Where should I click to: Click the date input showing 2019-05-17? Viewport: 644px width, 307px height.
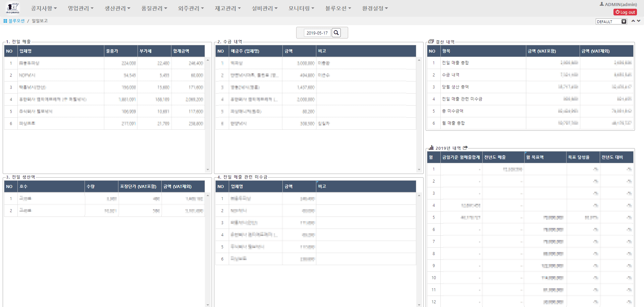pos(317,33)
